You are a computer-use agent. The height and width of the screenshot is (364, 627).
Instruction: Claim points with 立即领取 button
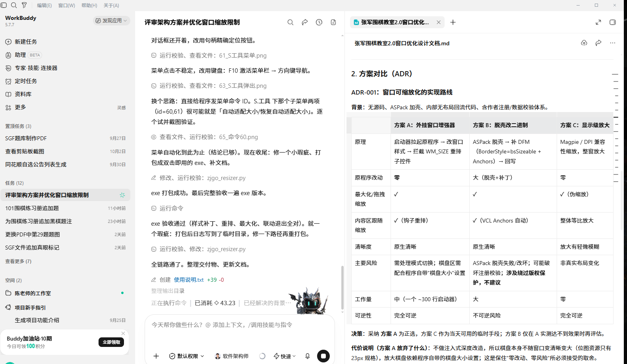(x=111, y=342)
